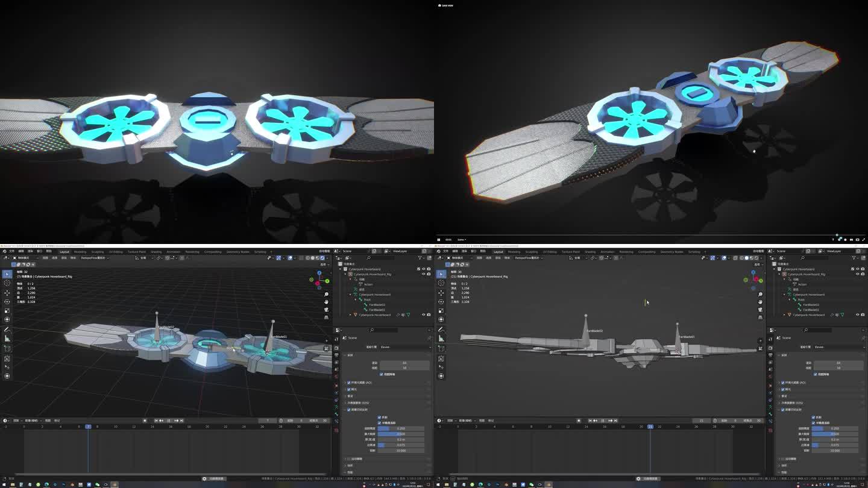This screenshot has height=488, width=868.
Task: Select the Move tool in left Blender window
Action: point(7,293)
